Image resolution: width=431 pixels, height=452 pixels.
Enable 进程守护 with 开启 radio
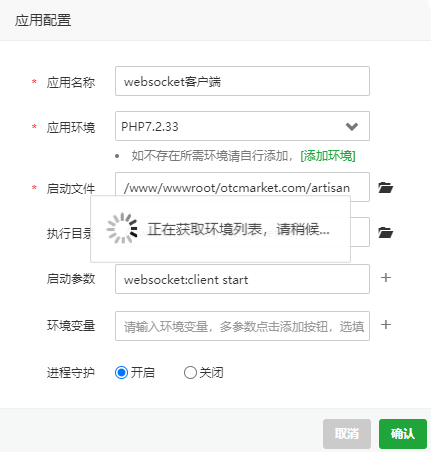121,372
